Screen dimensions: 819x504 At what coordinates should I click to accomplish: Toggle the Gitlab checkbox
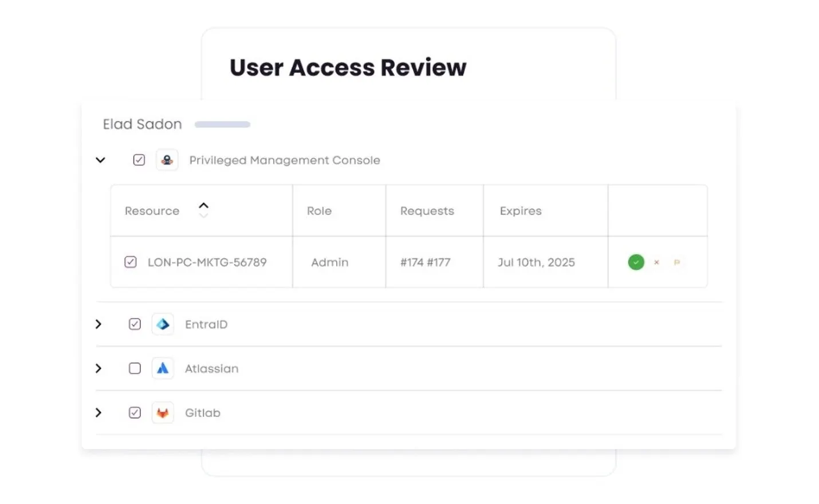(135, 412)
